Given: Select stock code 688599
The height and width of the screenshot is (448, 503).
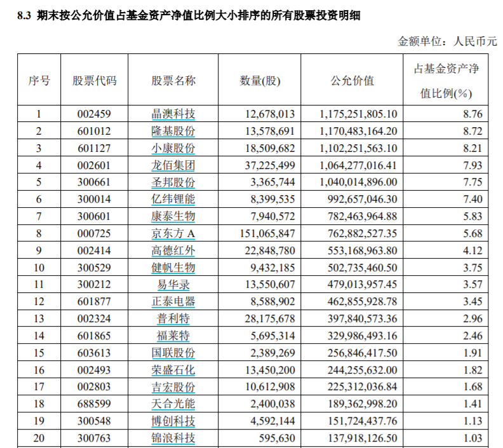Looking at the screenshot, I should (x=94, y=404).
